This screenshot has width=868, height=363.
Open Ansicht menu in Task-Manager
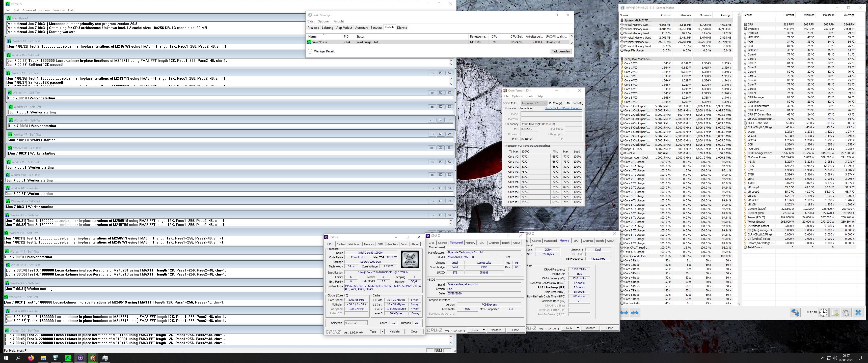click(339, 21)
